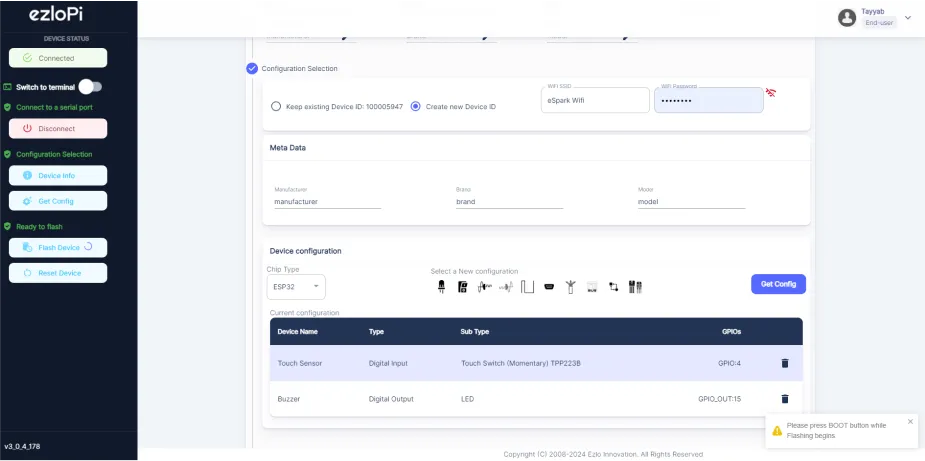Click the WiFi Password input field
The image size is (925, 461).
coord(708,100)
